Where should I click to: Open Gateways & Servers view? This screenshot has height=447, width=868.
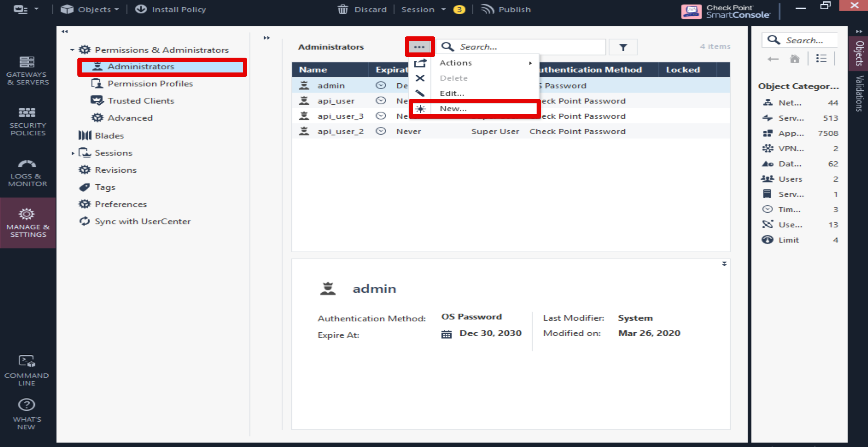point(28,70)
